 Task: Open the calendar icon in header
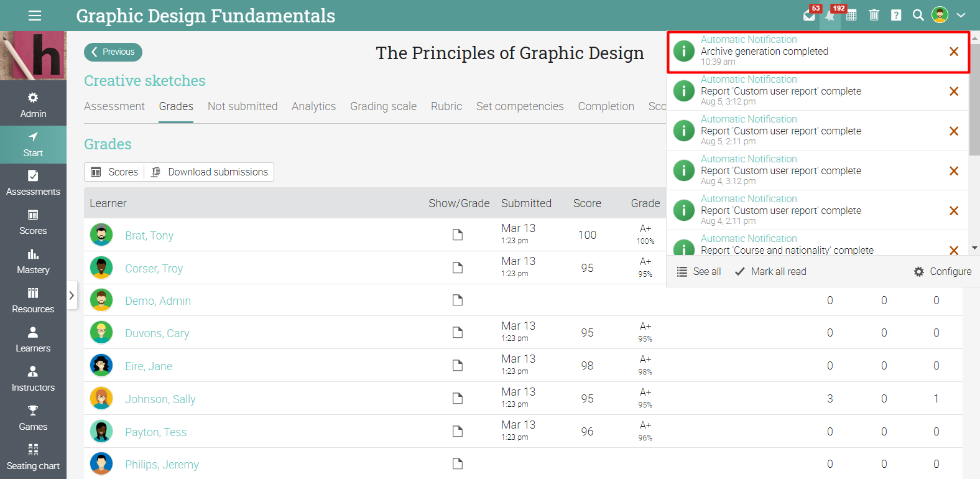point(851,16)
